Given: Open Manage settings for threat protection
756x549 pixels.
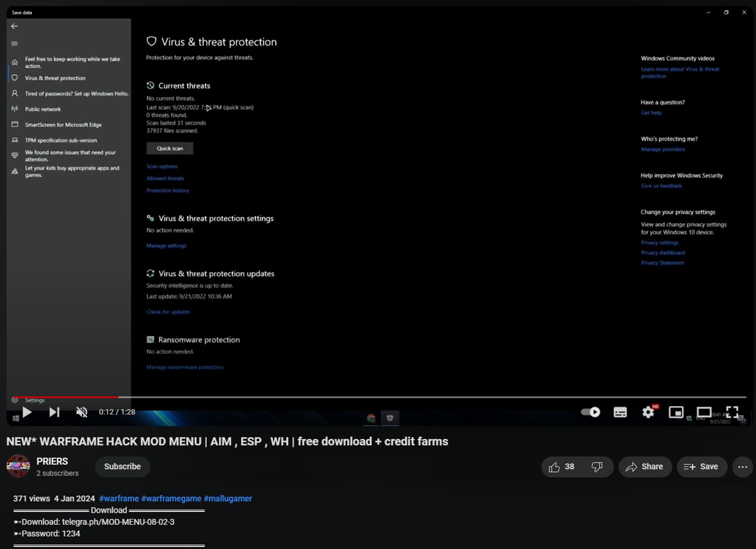Looking at the screenshot, I should (166, 246).
